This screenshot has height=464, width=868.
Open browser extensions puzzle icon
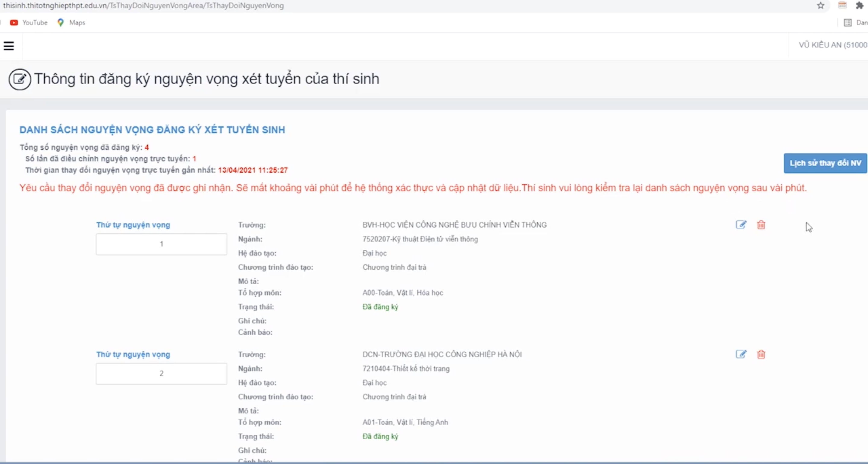coord(860,5)
